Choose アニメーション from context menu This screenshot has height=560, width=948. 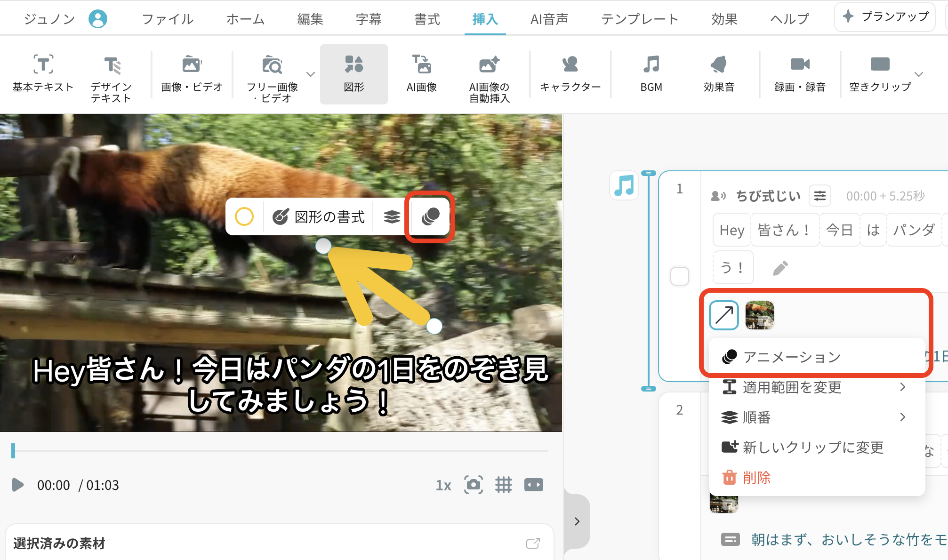click(816, 357)
